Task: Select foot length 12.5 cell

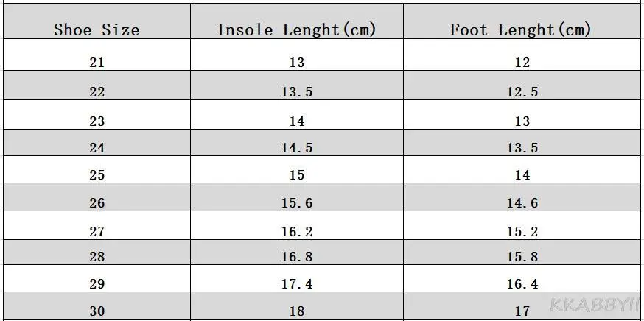Action: (522, 92)
